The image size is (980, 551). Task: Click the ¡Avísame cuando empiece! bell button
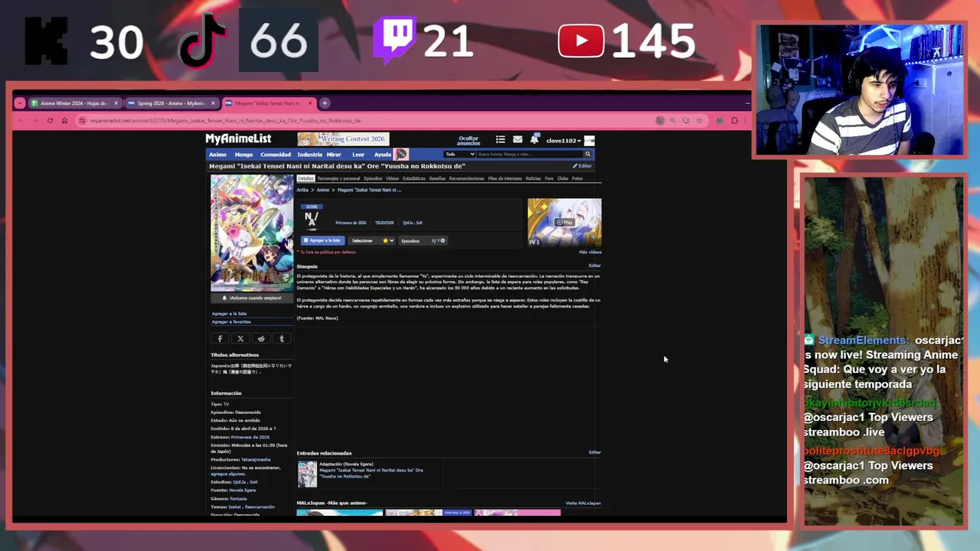tap(252, 298)
